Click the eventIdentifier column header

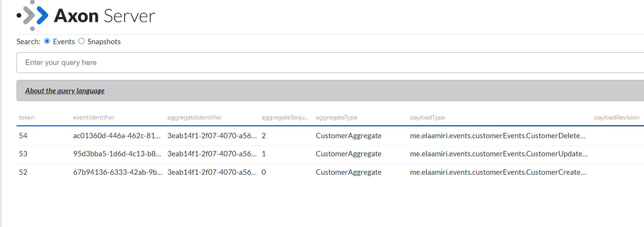tap(94, 118)
